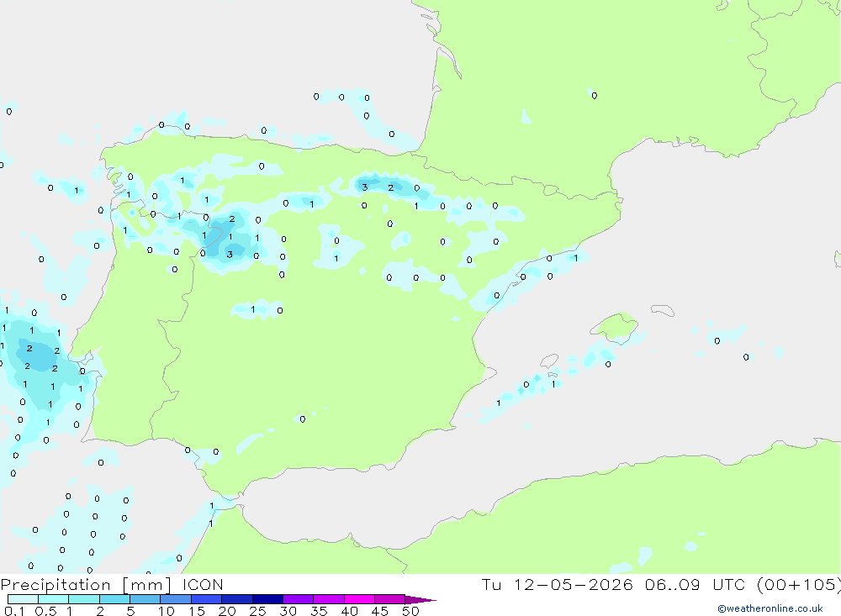Image resolution: width=841 pixels, height=616 pixels.
Task: Click the date '12-05-2026' in caption
Action: click(573, 584)
